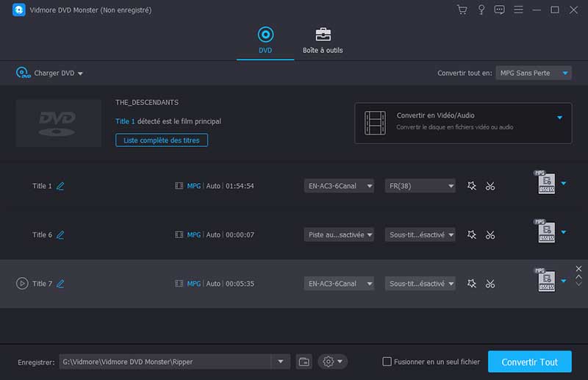This screenshot has width=588, height=380.
Task: Click the edit pencil next to Title 1
Action: pos(60,186)
